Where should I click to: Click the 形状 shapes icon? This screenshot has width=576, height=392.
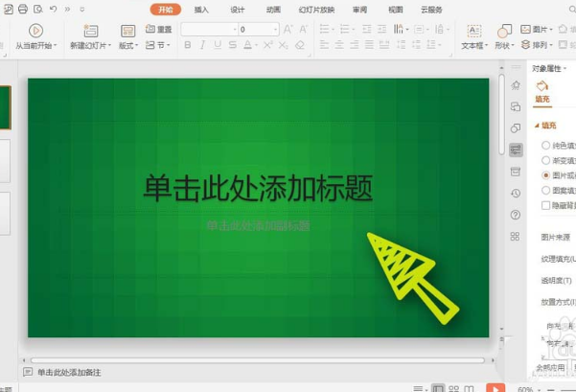point(504,32)
